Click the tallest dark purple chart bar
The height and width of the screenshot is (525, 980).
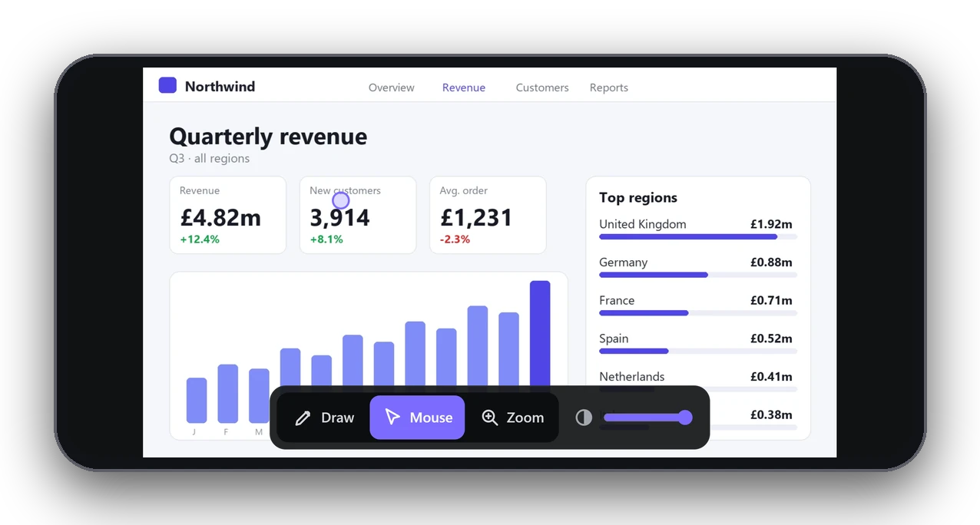(540, 333)
